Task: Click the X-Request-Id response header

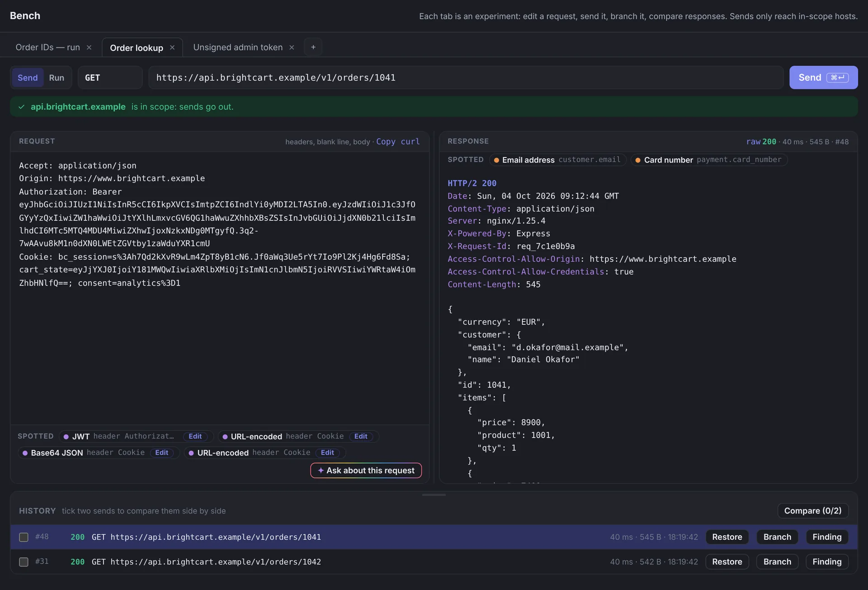Action: pyautogui.click(x=511, y=247)
